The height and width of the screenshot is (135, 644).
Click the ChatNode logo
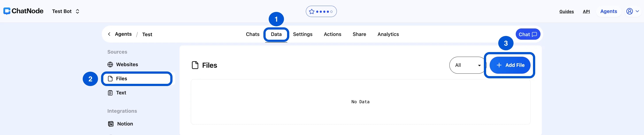pos(23,11)
